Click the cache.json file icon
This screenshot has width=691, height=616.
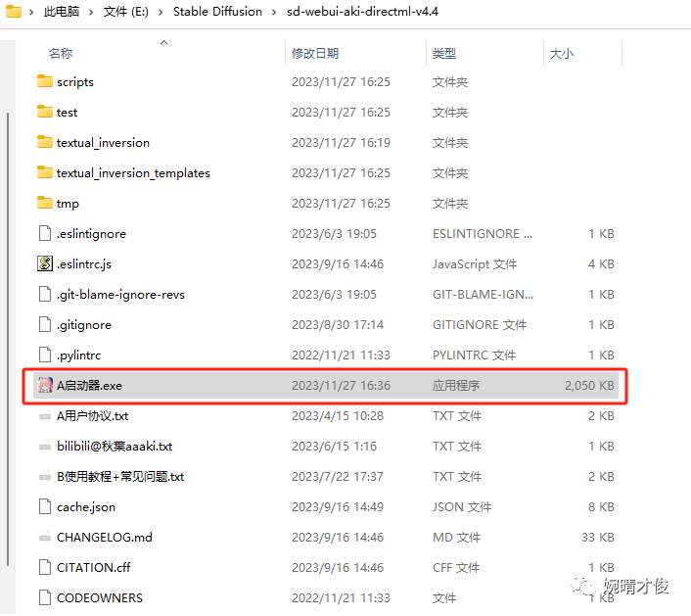[44, 506]
